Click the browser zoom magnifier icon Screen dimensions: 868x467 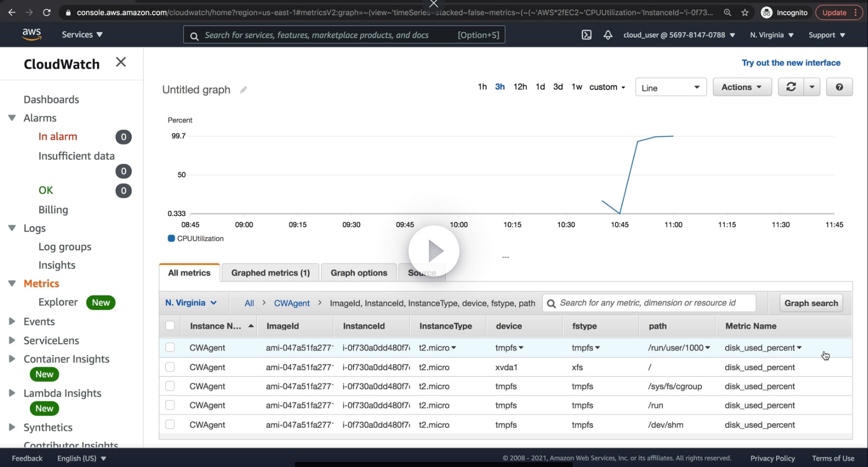[x=727, y=13]
